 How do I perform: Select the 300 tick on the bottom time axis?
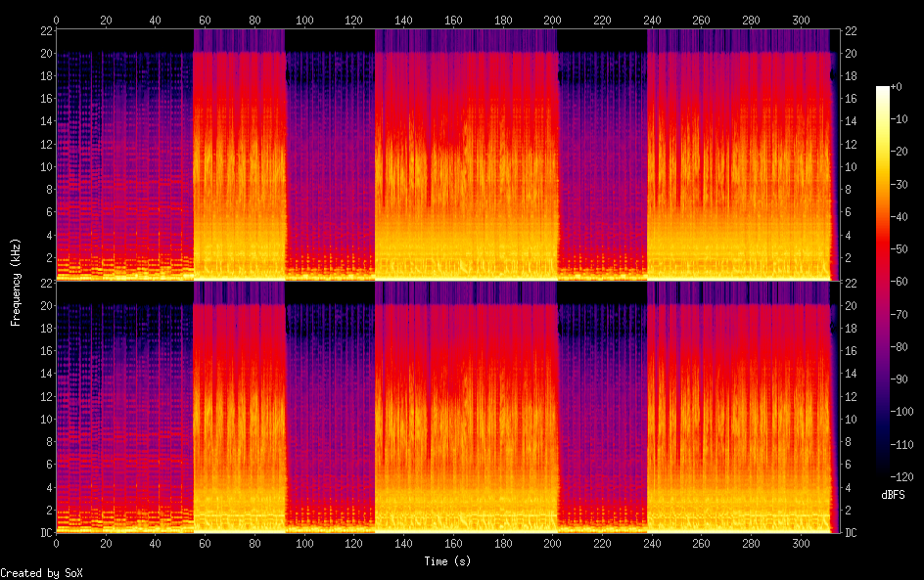(801, 543)
